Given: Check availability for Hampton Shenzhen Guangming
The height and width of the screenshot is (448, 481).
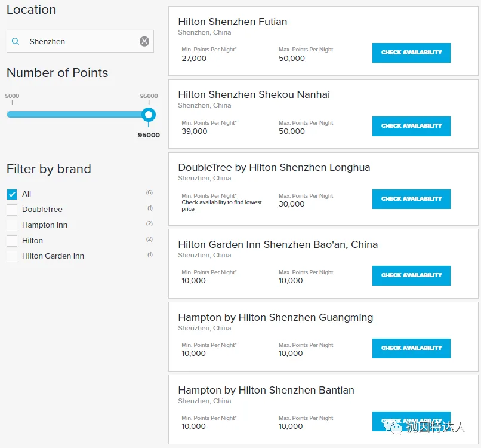Looking at the screenshot, I should click(411, 348).
